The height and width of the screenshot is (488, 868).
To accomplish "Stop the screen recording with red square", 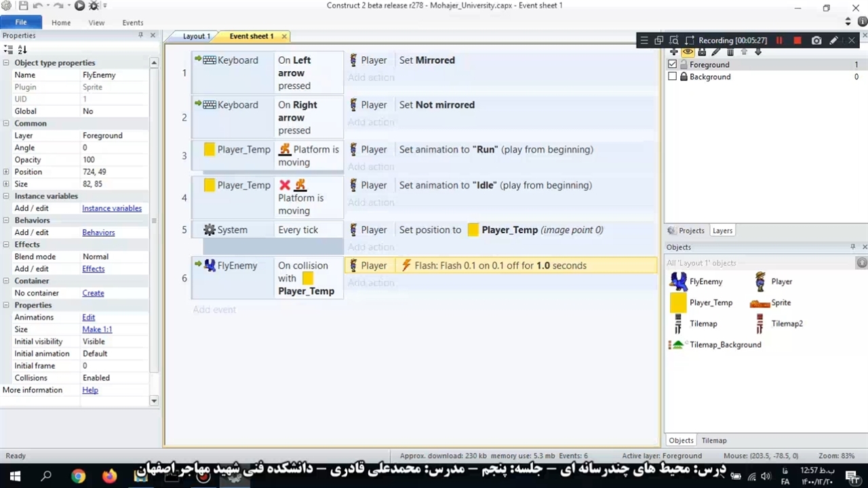I will 797,41.
